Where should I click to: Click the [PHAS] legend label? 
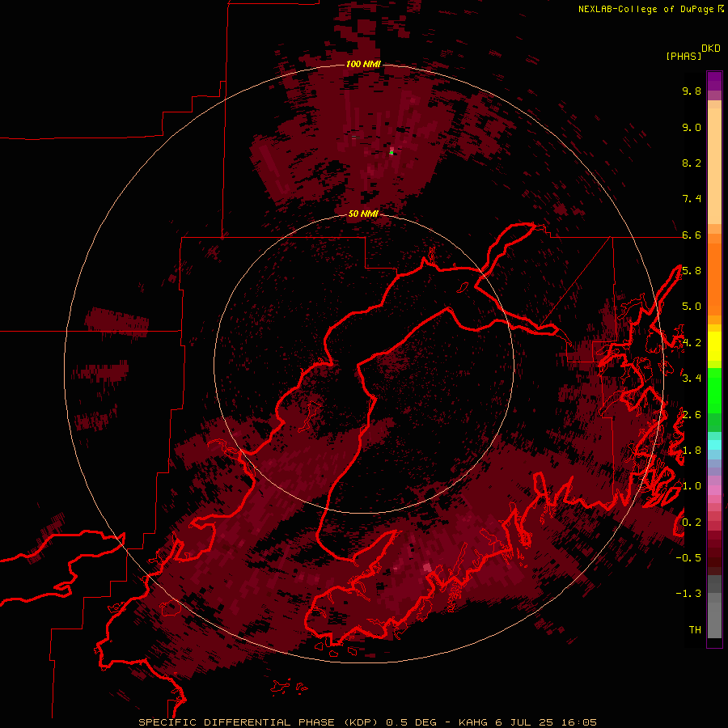click(684, 56)
